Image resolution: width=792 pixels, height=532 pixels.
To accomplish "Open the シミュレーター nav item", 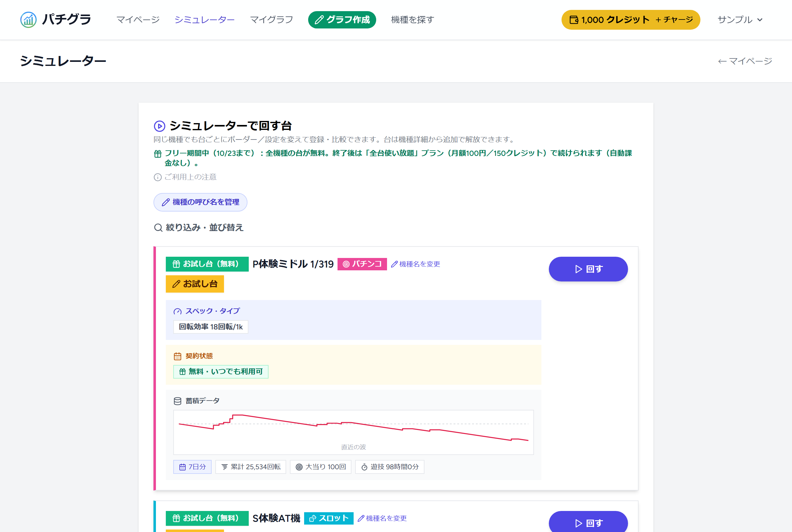I will tap(204, 20).
